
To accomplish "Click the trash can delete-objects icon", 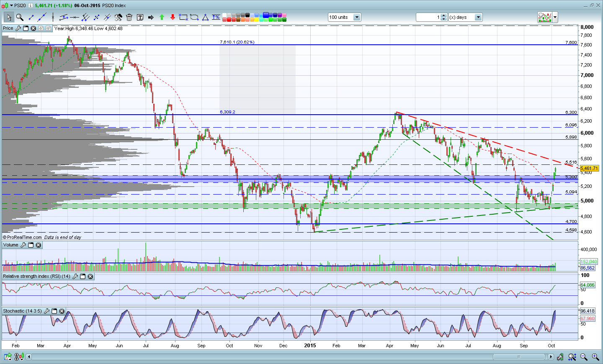I will click(129, 17).
